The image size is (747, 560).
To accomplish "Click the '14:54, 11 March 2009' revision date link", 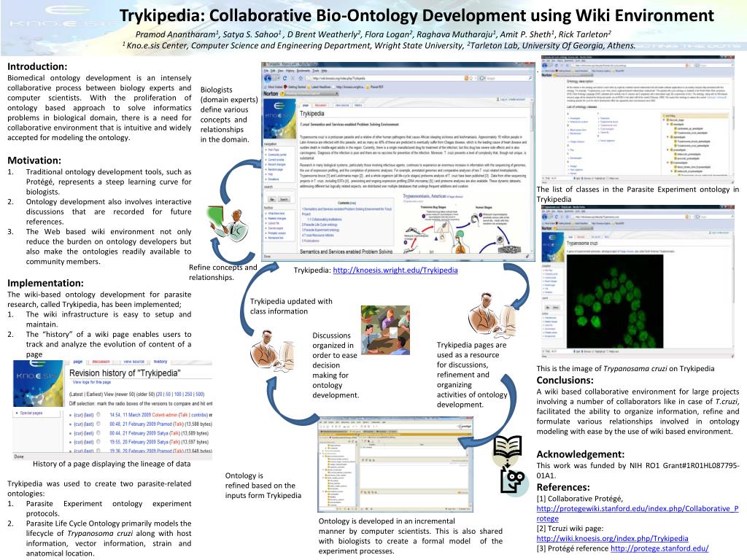I will pyautogui.click(x=131, y=415).
